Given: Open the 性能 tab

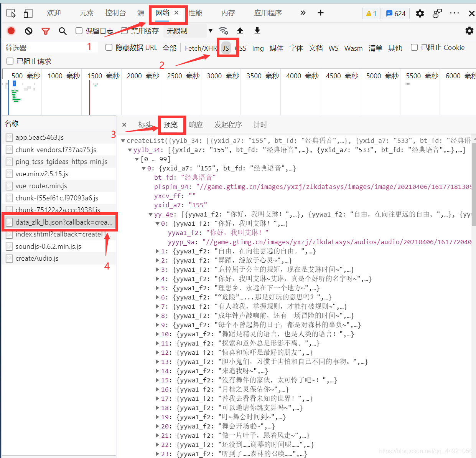Looking at the screenshot, I should [195, 13].
